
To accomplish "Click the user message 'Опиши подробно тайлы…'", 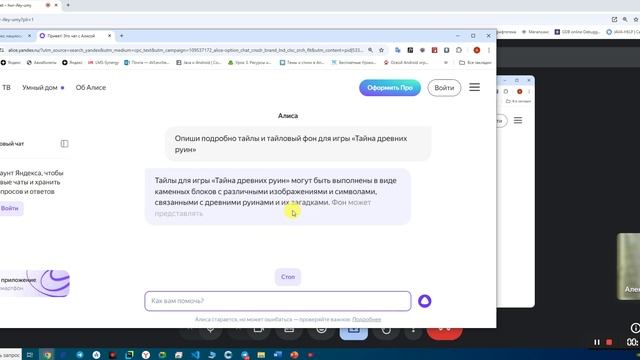I will [298, 144].
